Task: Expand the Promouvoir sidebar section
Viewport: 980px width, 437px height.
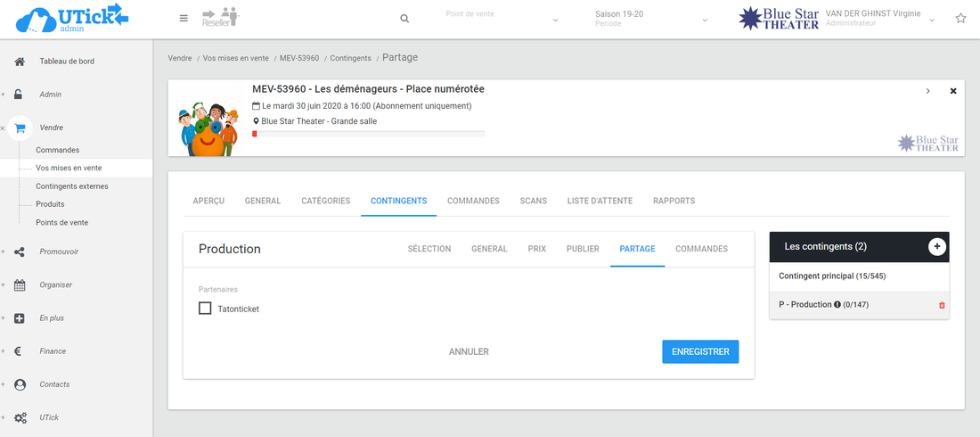Action: pos(59,251)
